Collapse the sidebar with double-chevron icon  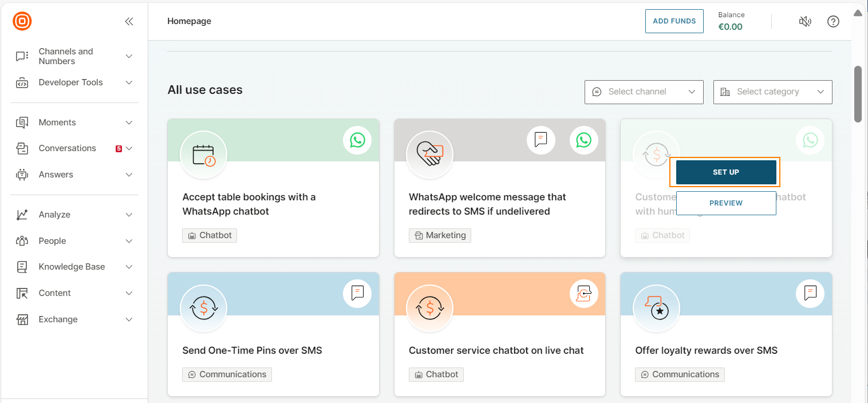pyautogui.click(x=129, y=22)
